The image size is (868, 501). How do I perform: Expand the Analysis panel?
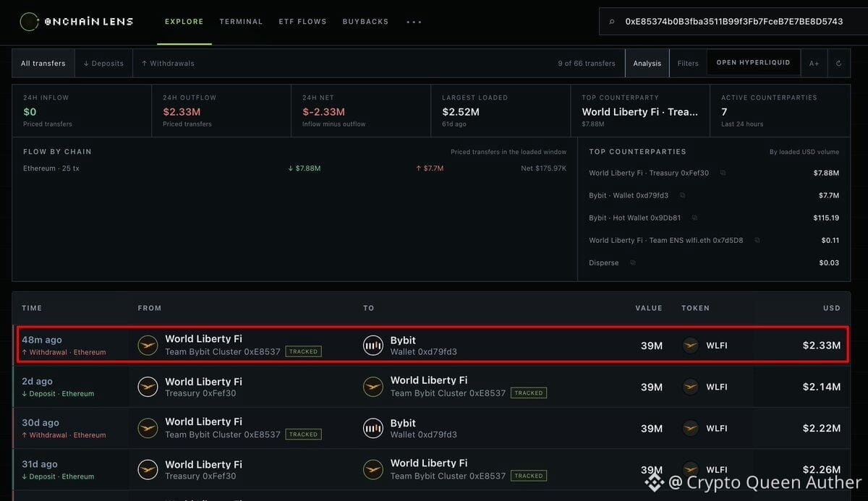click(647, 63)
